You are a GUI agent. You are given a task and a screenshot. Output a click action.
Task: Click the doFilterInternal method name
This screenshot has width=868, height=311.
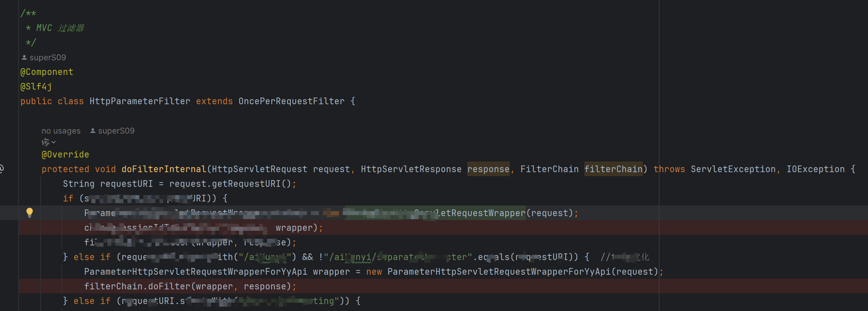click(164, 169)
